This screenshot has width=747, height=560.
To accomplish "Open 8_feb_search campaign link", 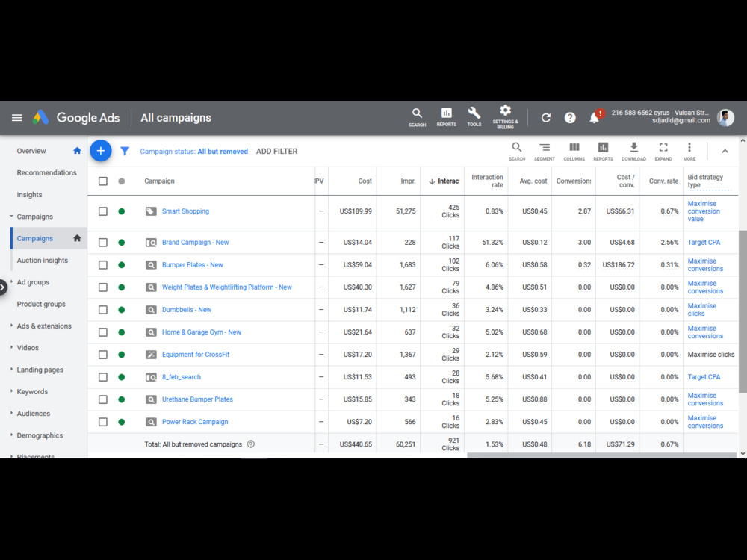I will click(181, 377).
